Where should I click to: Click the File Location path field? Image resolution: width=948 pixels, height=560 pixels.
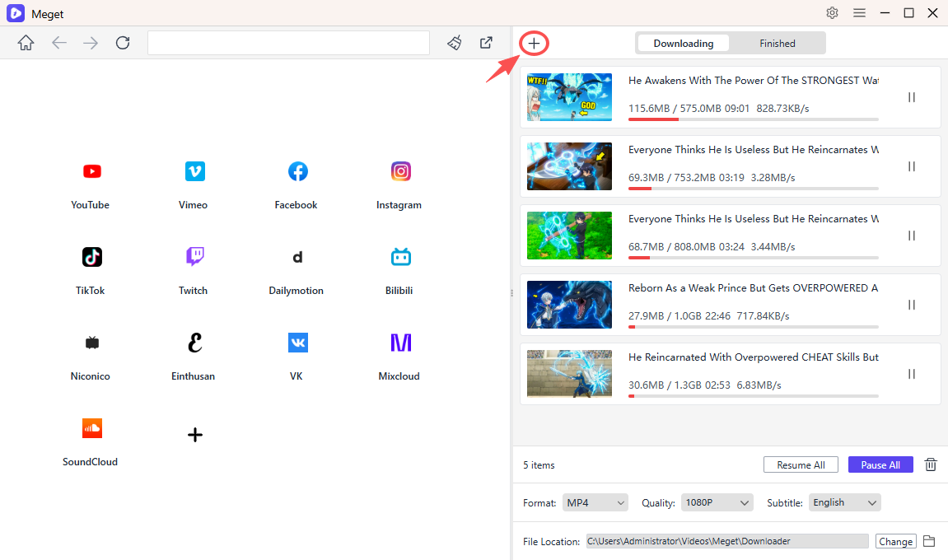point(726,541)
